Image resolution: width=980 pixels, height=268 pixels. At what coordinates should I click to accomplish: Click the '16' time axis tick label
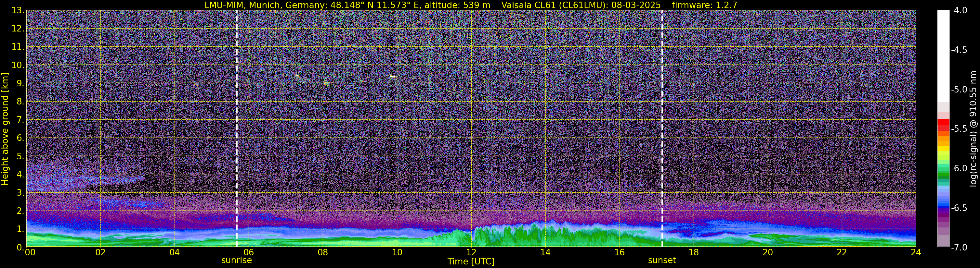[619, 252]
